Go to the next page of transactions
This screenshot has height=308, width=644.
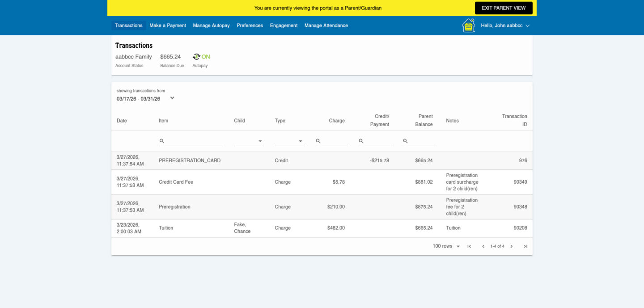(x=512, y=246)
